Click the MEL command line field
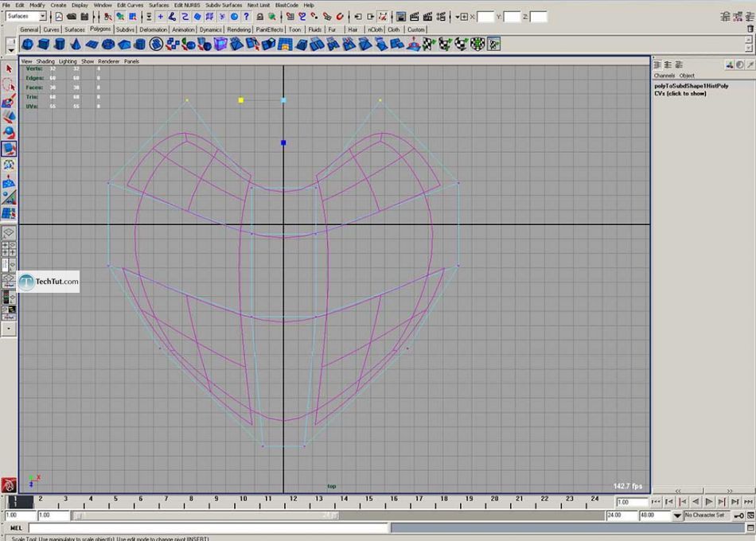This screenshot has width=756, height=541. [x=208, y=528]
